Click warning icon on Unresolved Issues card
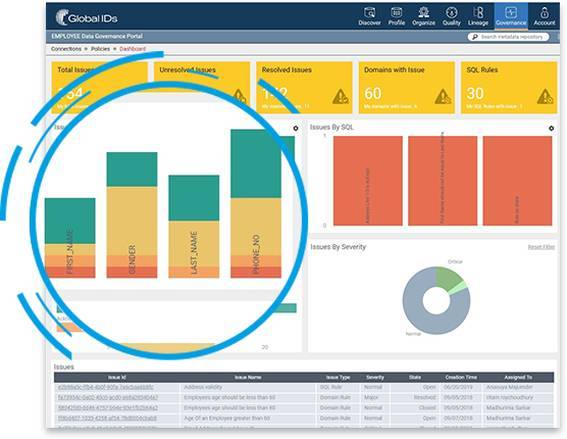 [239, 95]
